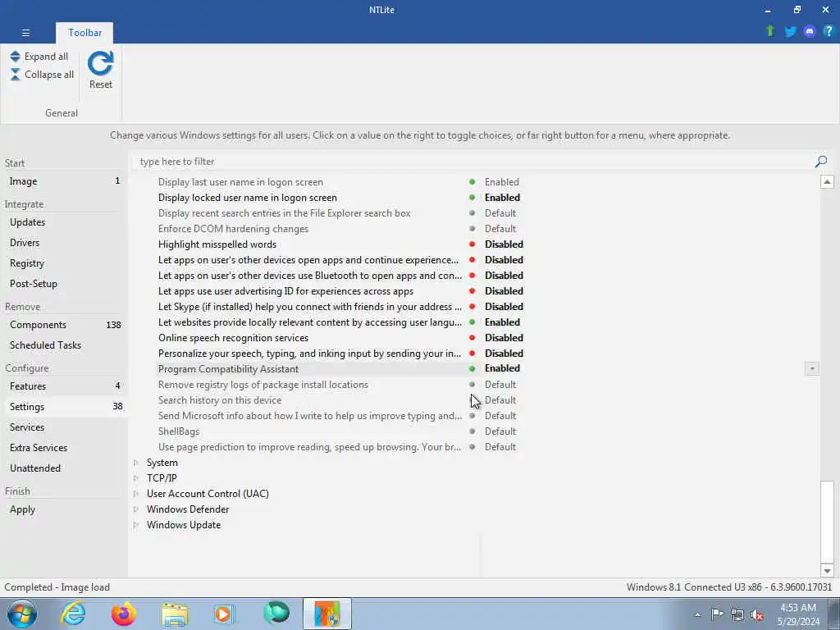Viewport: 840px width, 630px height.
Task: Click the NTLite taskbar button
Action: pos(327,614)
